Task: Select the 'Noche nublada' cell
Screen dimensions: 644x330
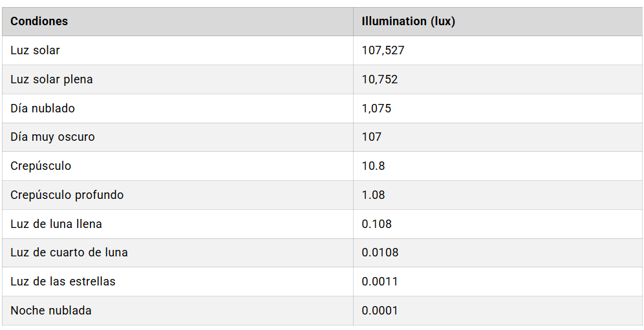Action: coord(51,311)
